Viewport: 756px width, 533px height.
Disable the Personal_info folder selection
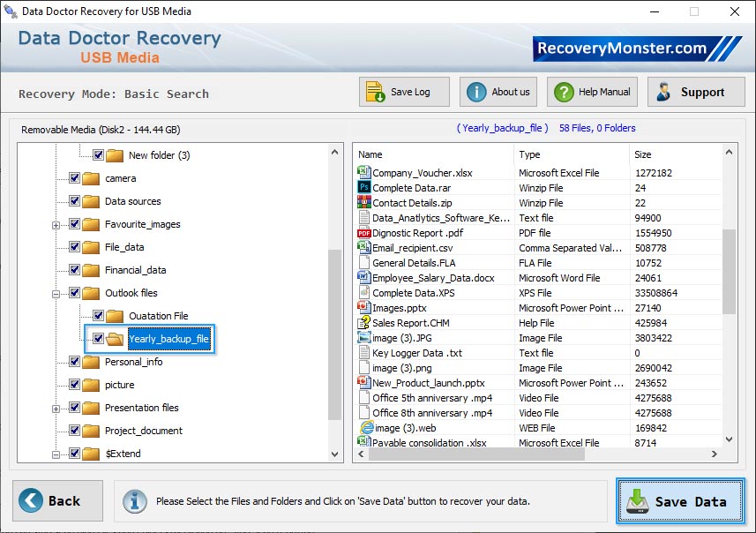(x=72, y=362)
